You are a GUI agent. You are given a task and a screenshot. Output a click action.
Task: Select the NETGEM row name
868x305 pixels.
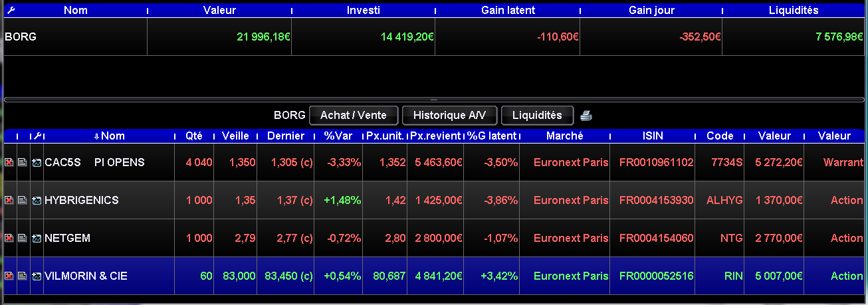coord(68,238)
